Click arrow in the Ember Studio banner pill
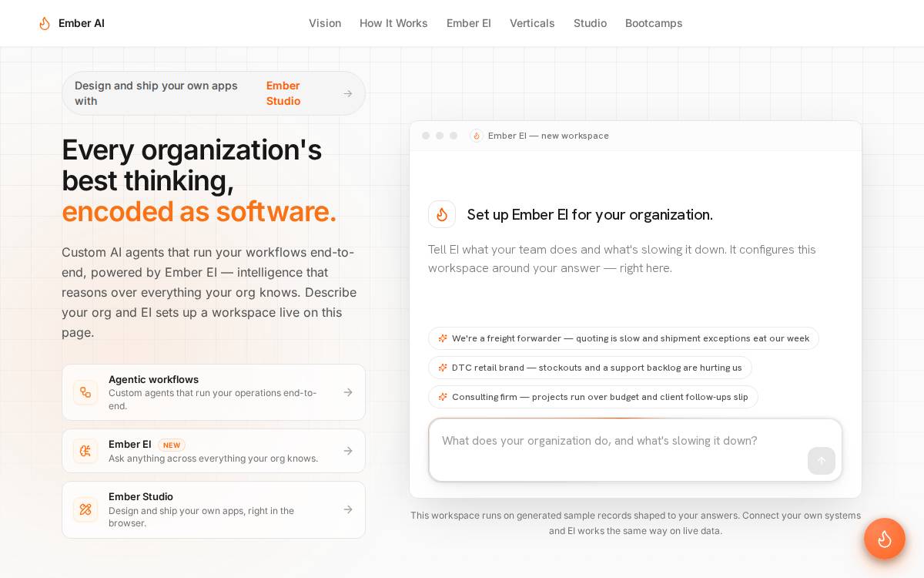Viewport: 924px width, 578px height. point(348,93)
